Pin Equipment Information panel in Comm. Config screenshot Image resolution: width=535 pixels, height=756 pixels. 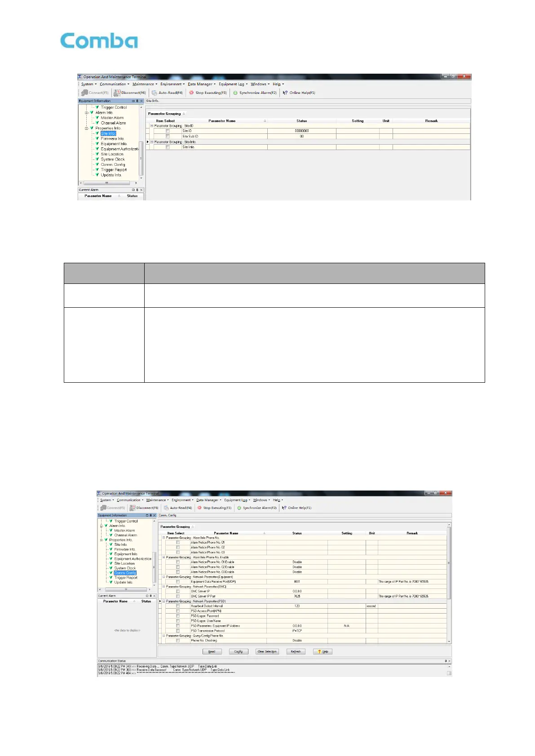150,515
